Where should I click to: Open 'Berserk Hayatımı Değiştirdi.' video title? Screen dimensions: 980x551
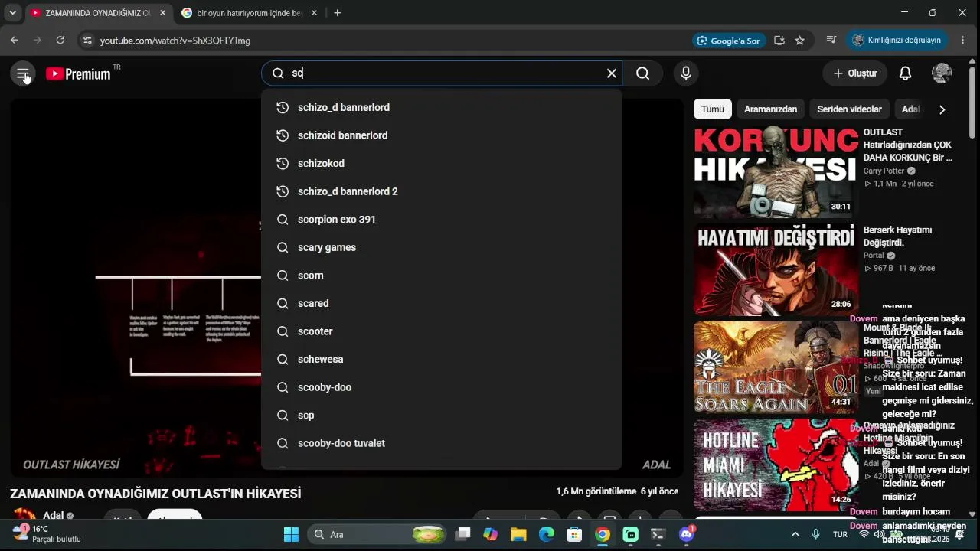click(x=897, y=236)
